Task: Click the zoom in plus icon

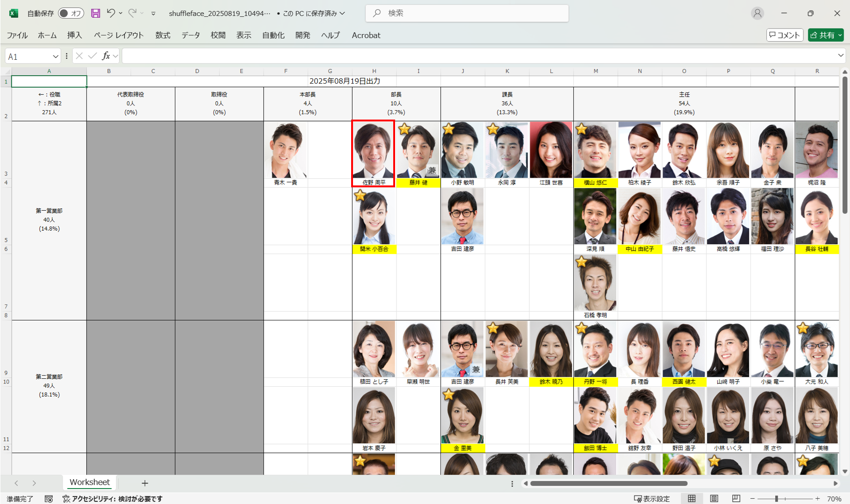Action: point(817,498)
